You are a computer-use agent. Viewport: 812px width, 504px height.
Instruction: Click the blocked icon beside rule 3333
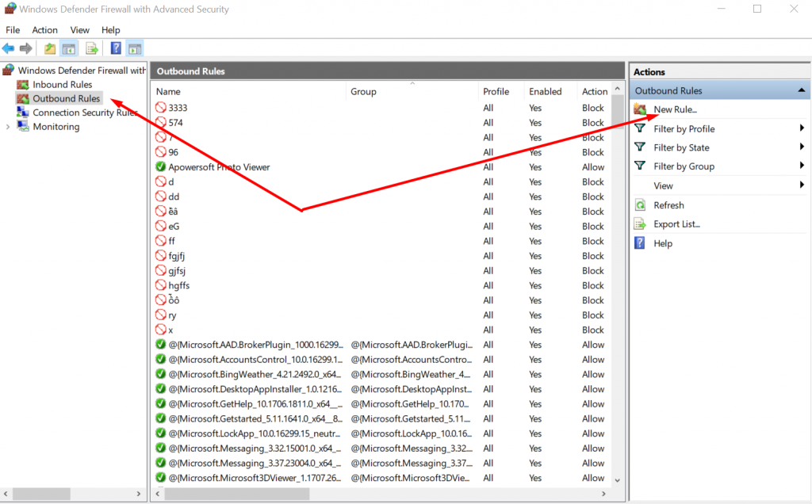[161, 108]
